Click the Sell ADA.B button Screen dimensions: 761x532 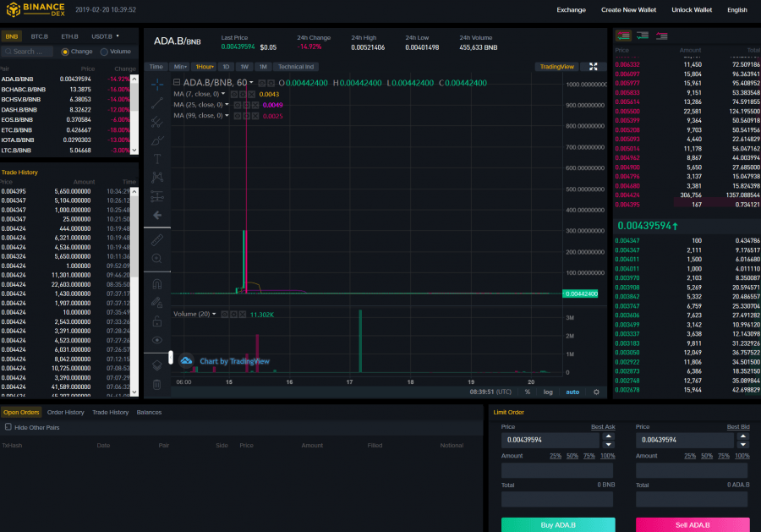[x=693, y=524]
